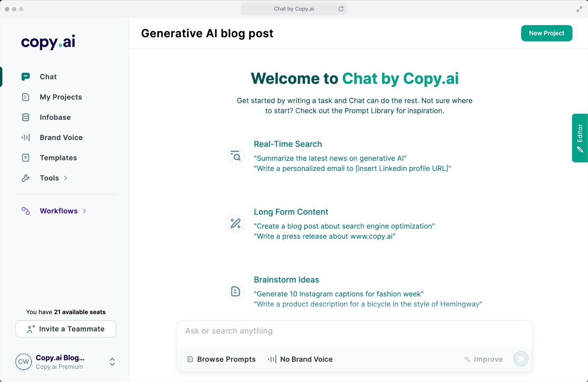This screenshot has height=382, width=588.
Task: Click the Brainstorm Ideas document icon
Action: pyautogui.click(x=235, y=291)
